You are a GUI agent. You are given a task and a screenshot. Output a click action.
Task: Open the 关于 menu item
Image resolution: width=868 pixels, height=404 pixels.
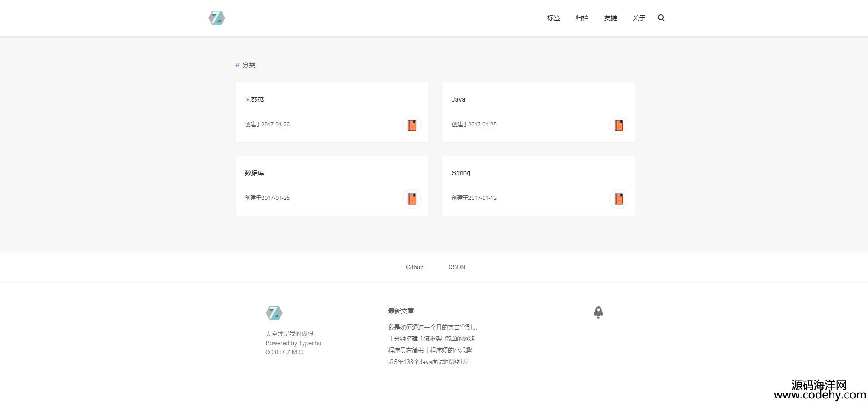(x=639, y=18)
